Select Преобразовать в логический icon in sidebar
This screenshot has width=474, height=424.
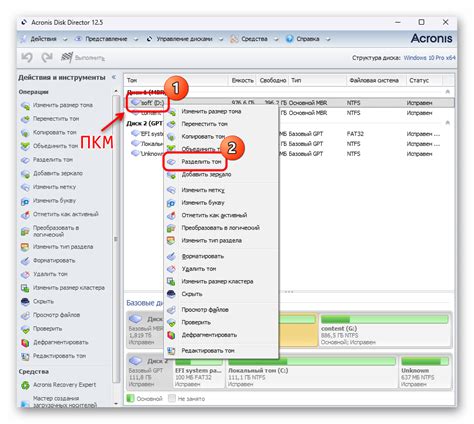(25, 231)
